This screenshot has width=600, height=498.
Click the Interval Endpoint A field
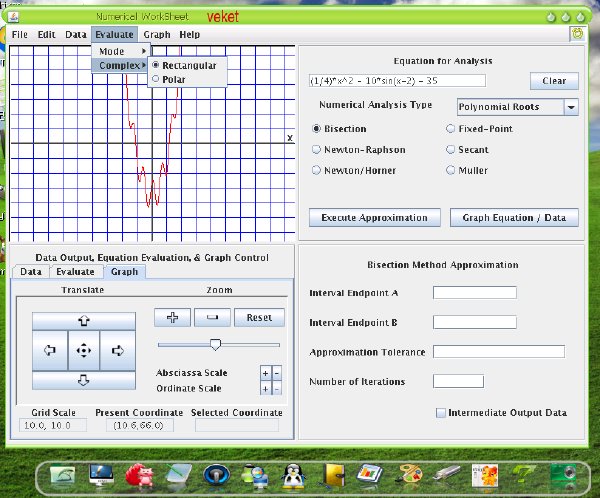(x=474, y=293)
